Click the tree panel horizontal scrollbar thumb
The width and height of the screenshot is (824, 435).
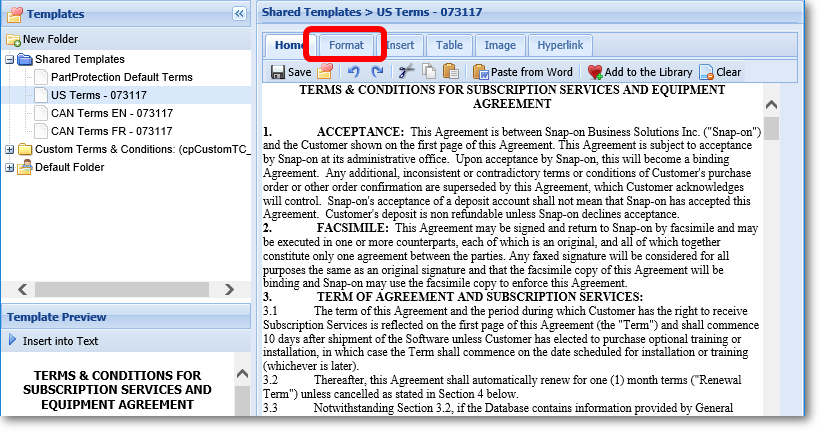tap(122, 289)
